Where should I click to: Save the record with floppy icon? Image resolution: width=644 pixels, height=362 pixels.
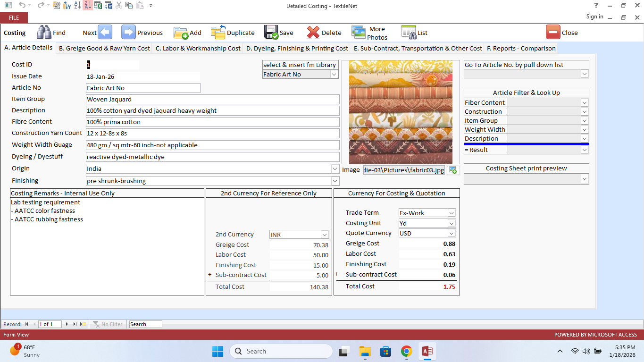click(271, 32)
